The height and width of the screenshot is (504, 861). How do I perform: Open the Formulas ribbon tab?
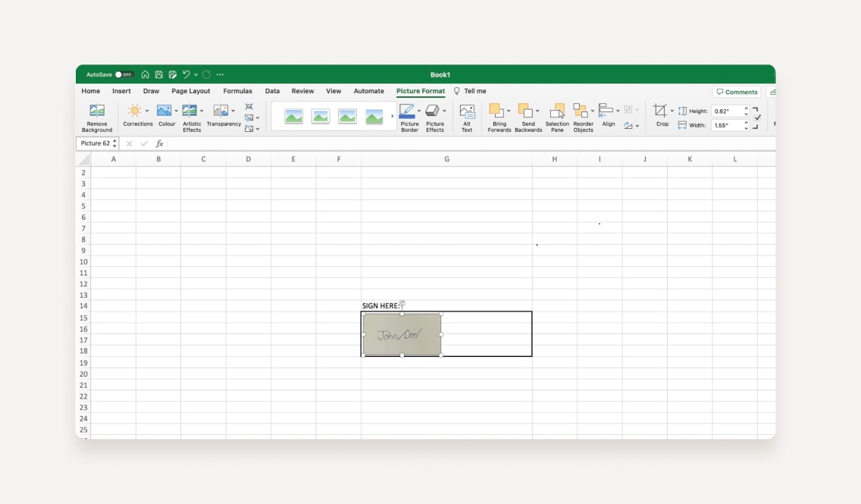tap(237, 91)
